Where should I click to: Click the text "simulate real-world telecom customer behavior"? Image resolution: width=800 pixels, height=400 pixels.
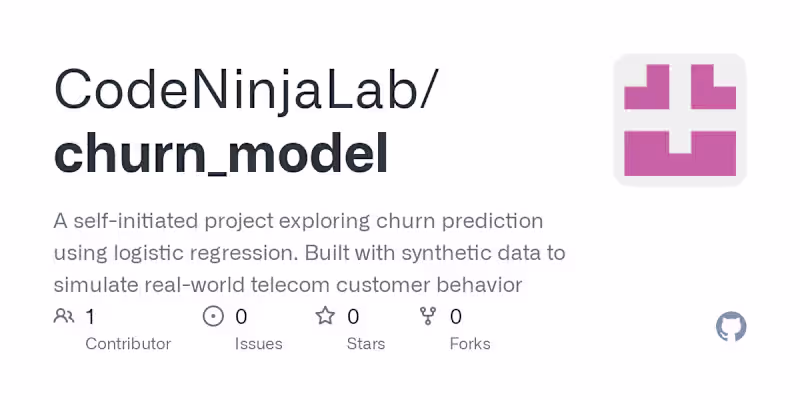click(x=288, y=285)
